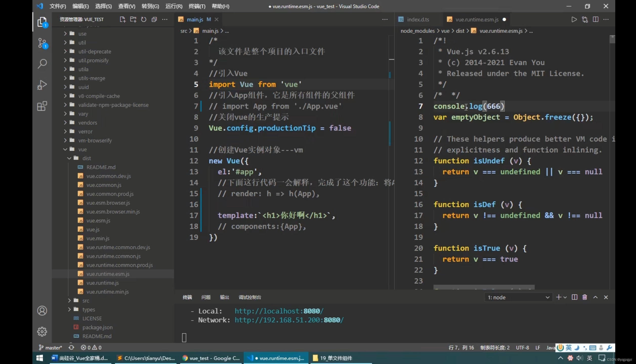636x364 pixels.
Task: Open the 文件(F) menu
Action: (58, 6)
